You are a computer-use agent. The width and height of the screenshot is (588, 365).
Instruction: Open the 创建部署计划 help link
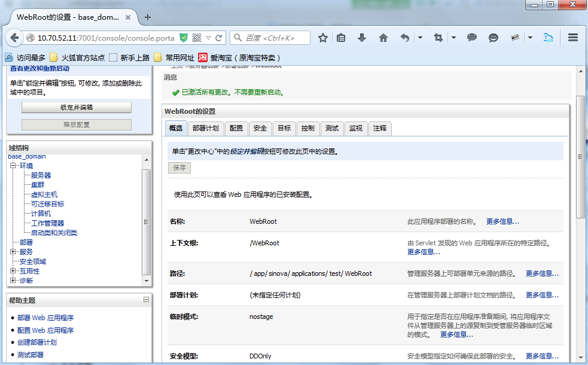(36, 342)
